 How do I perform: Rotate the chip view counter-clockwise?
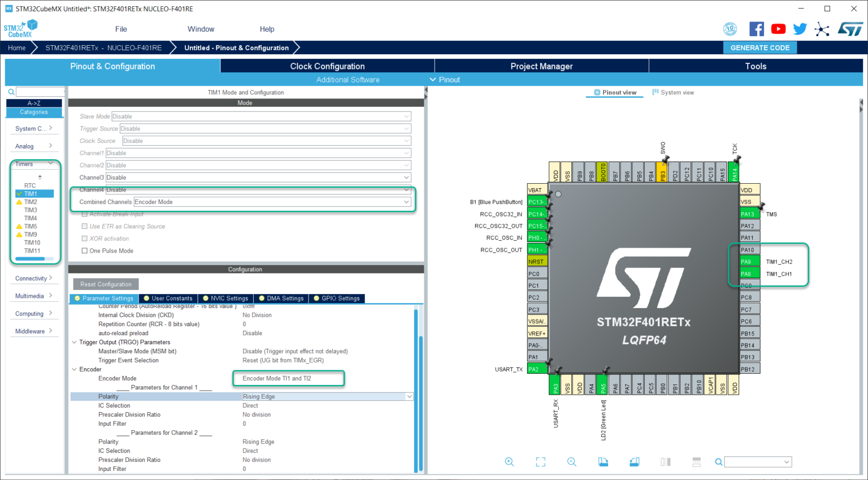pyautogui.click(x=634, y=462)
